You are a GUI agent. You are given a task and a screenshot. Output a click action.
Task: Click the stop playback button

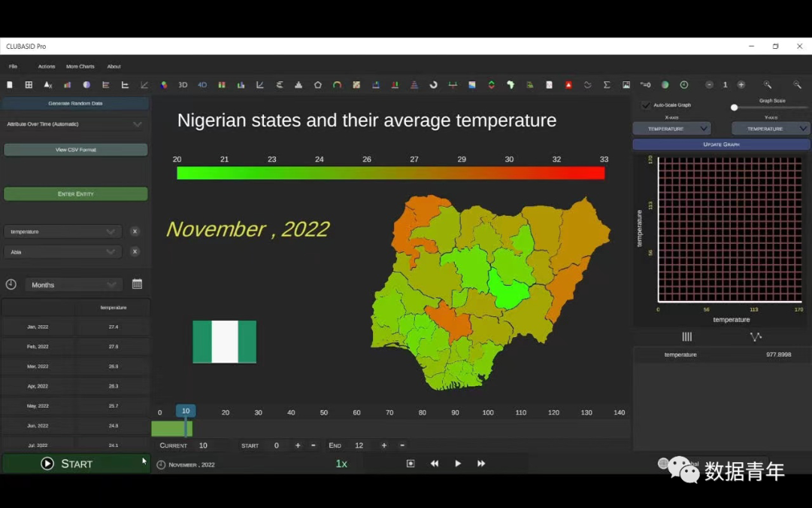411,464
